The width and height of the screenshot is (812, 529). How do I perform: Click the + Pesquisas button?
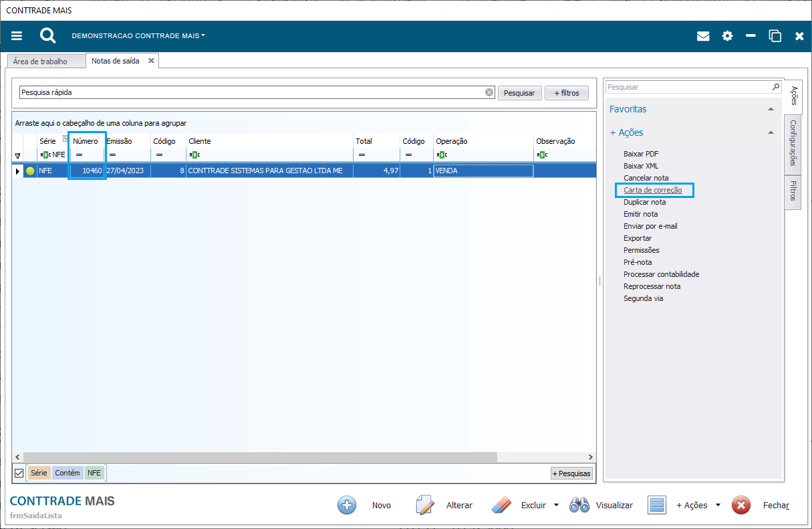coord(571,473)
